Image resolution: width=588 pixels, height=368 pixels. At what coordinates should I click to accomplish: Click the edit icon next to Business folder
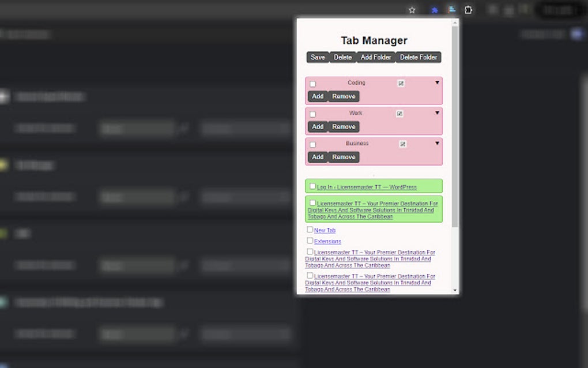click(x=402, y=144)
